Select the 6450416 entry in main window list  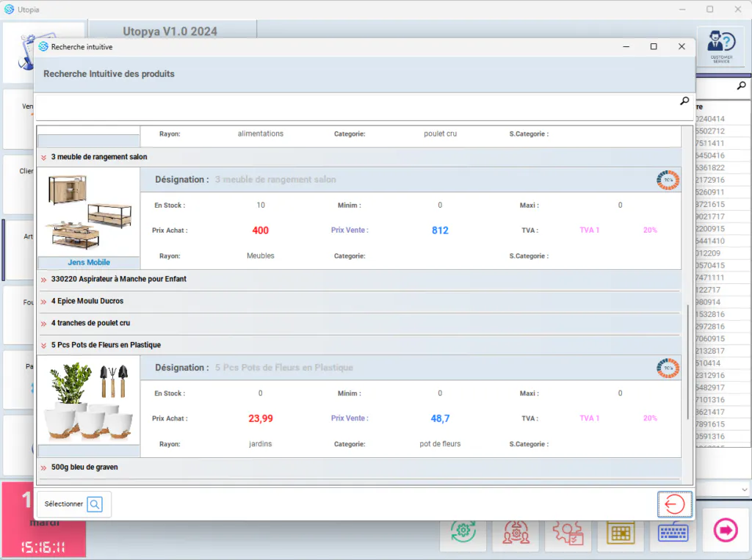coord(710,156)
